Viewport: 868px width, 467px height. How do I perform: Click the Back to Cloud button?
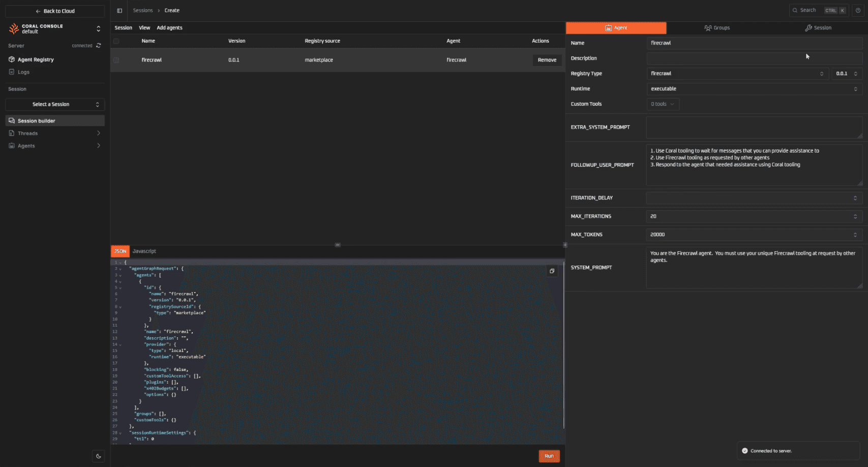(55, 11)
